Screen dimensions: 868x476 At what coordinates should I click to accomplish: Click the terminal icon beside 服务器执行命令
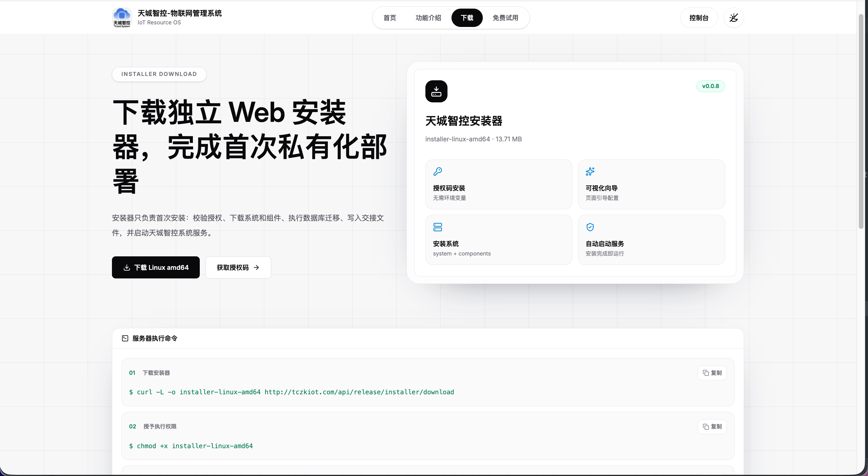pos(125,338)
